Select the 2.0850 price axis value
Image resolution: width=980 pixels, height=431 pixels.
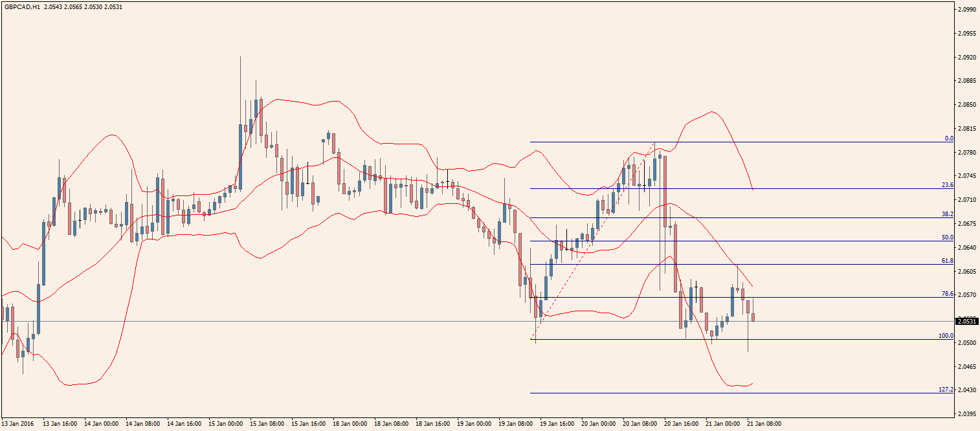point(967,105)
